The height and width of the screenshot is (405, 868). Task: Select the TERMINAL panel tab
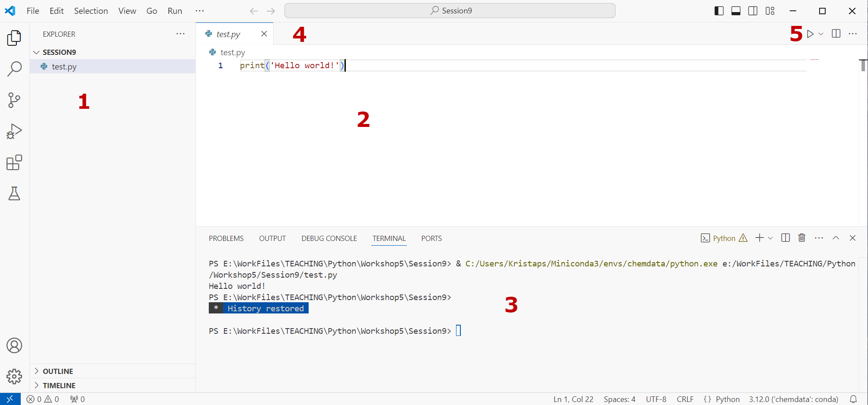pyautogui.click(x=389, y=238)
